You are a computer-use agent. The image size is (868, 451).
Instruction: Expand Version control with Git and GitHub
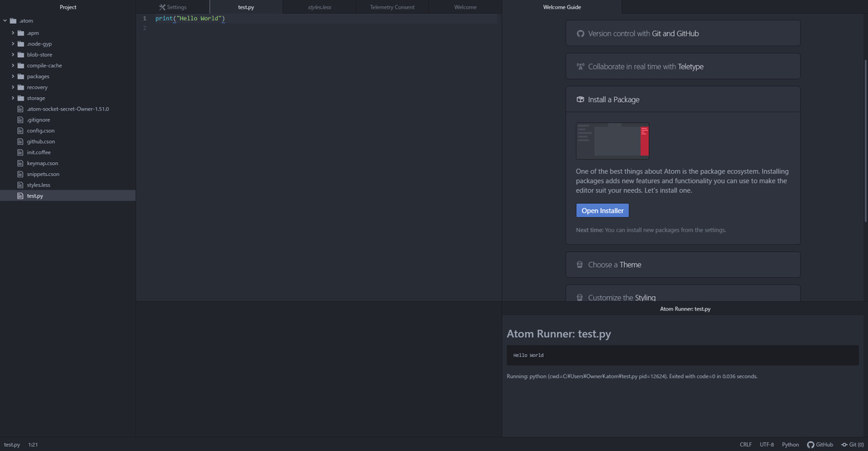(x=683, y=33)
